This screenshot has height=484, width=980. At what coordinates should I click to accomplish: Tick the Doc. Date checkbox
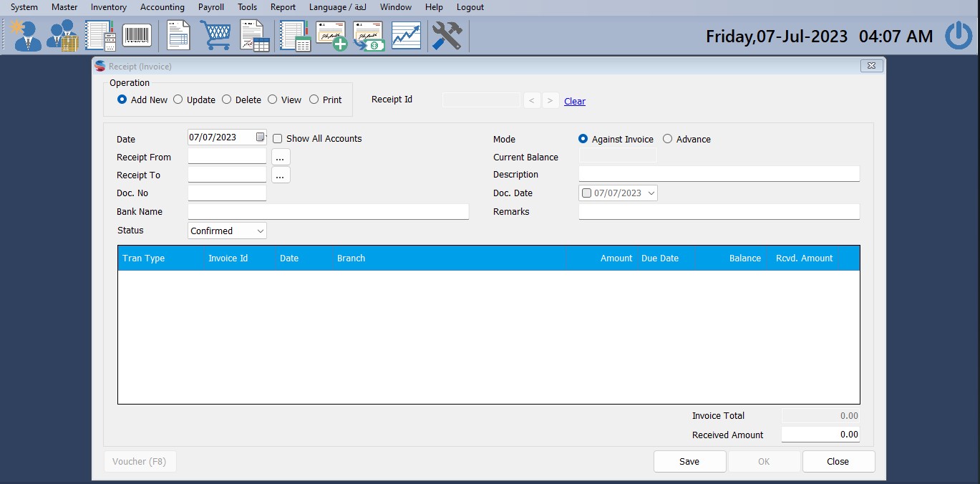tap(587, 193)
